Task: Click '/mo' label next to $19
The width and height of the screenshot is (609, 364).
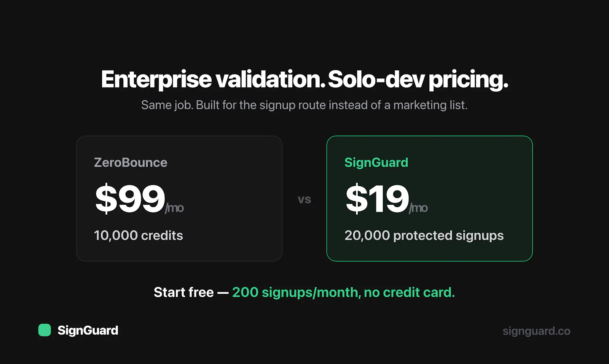Action: click(x=418, y=208)
